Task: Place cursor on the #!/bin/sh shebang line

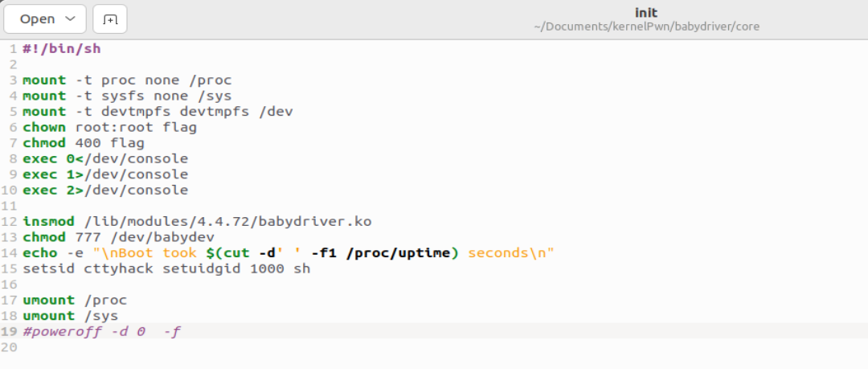Action: [x=61, y=49]
